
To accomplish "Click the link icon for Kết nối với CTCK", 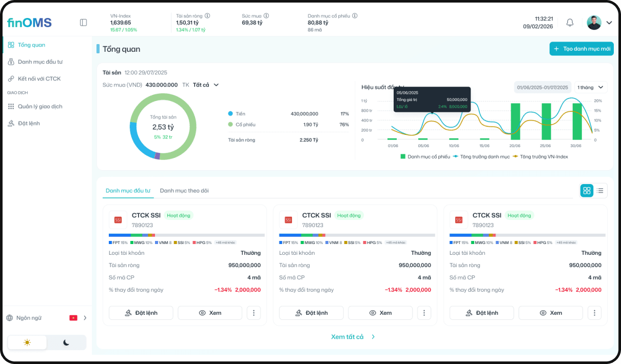I will click(x=10, y=78).
